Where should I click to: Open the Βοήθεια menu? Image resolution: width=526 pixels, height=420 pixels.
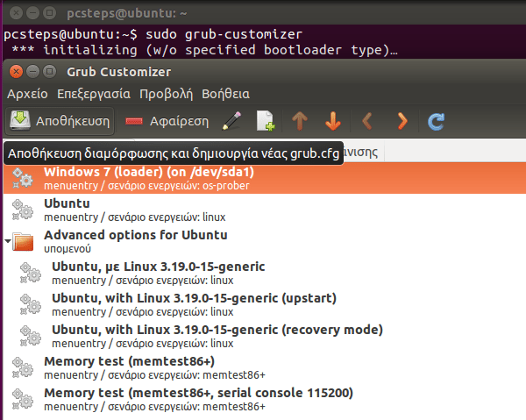[x=225, y=93]
